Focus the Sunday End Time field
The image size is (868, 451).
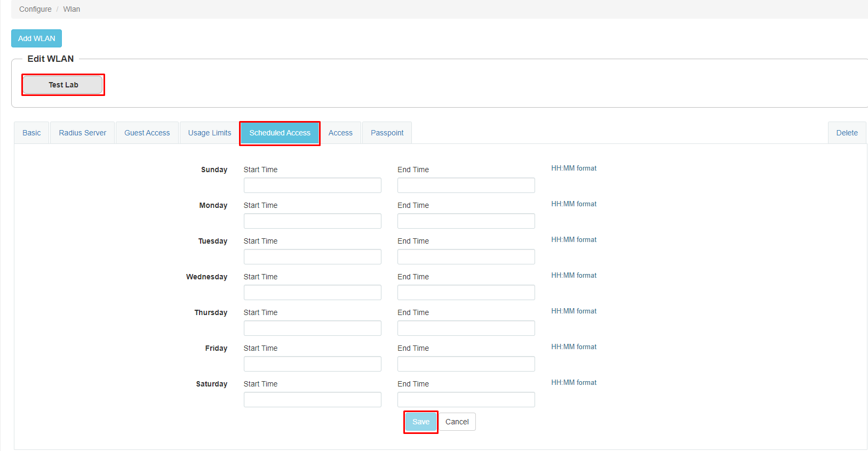tap(466, 186)
